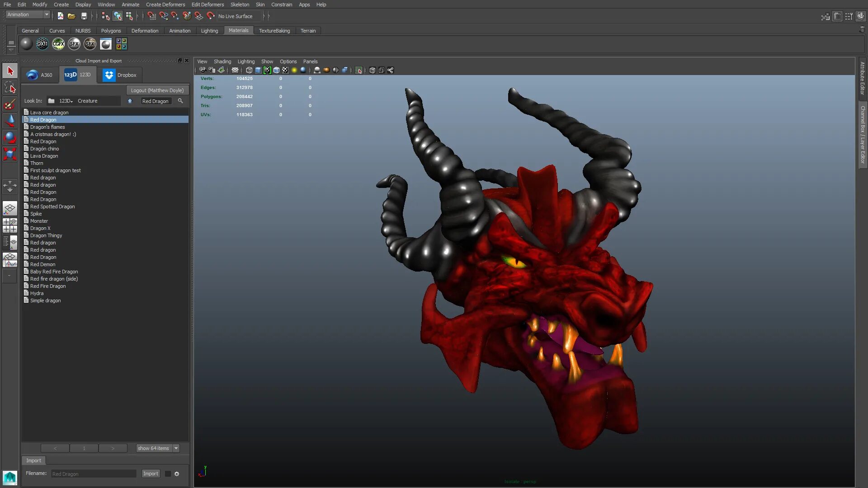868x488 pixels.
Task: Expand show 64 items selector
Action: [176, 448]
